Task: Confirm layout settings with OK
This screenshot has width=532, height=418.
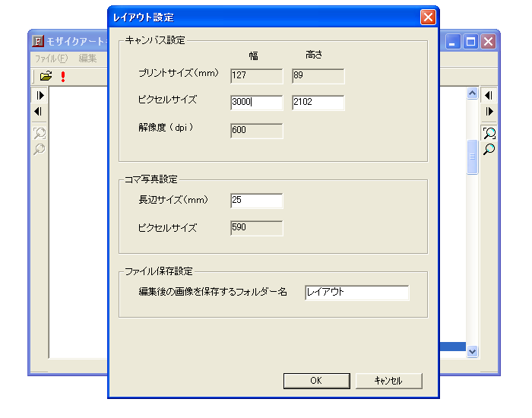Action: point(317,381)
